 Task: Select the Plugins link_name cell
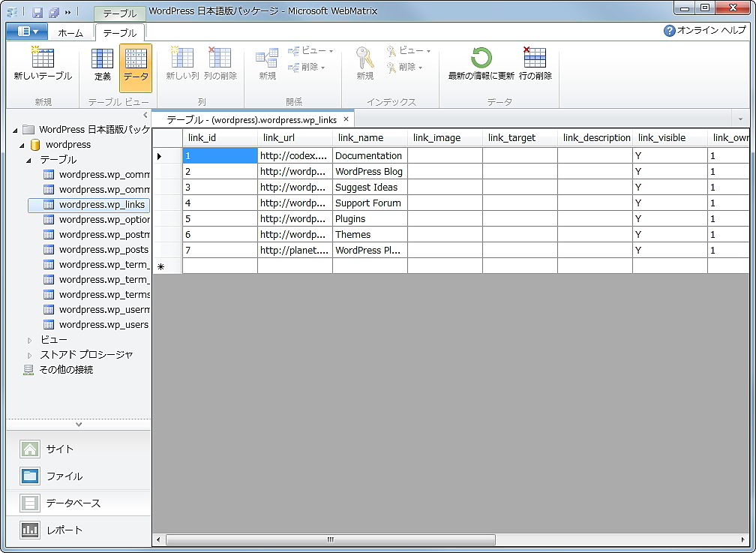tap(370, 218)
